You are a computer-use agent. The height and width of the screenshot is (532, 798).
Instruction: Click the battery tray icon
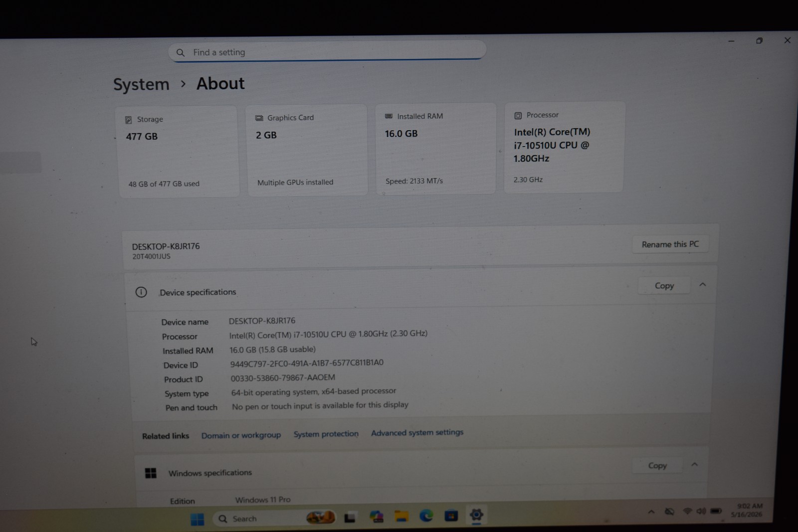716,511
